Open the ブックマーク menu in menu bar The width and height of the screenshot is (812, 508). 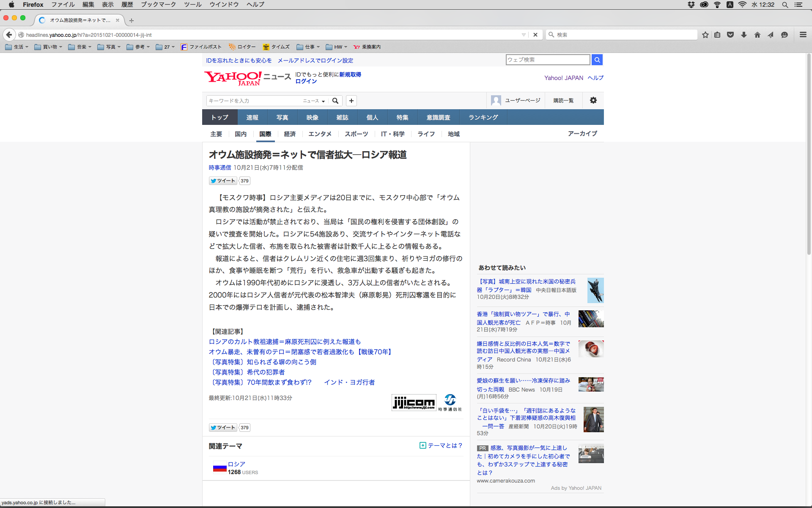[158, 4]
